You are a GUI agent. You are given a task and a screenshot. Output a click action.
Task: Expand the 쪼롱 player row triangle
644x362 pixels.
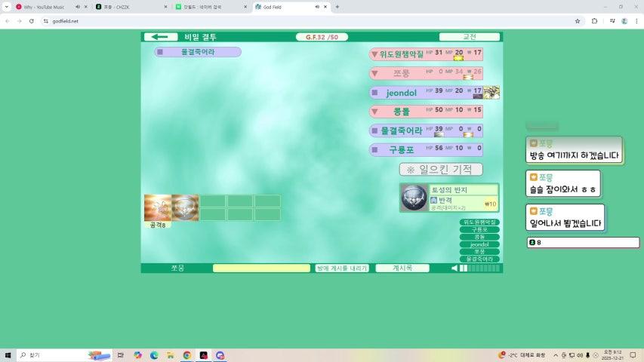point(374,74)
